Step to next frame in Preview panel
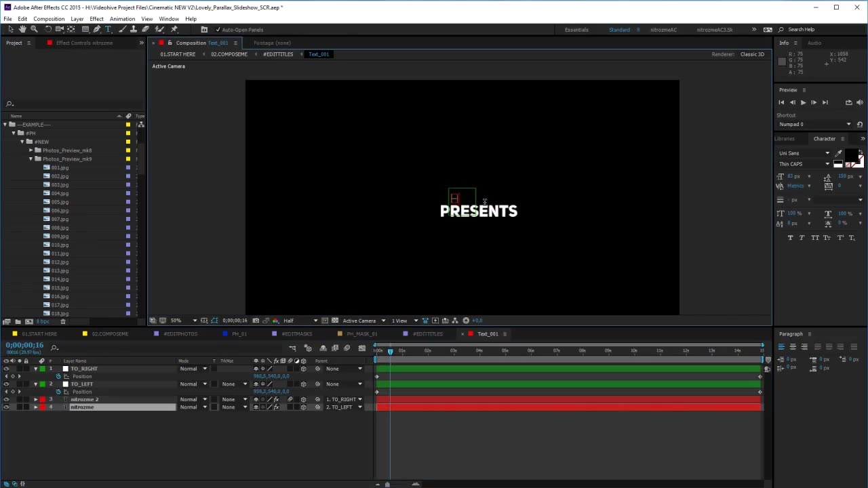 tap(814, 102)
